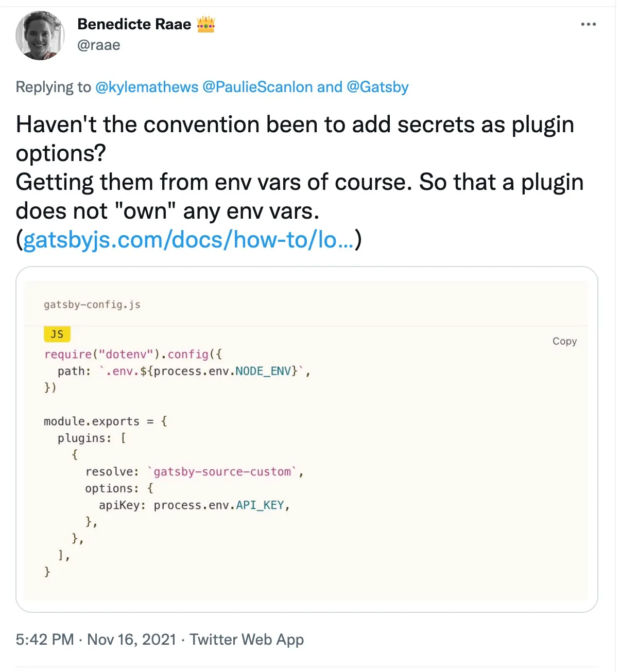
Task: Open the tweet timestamp permalink
Action: 95,640
